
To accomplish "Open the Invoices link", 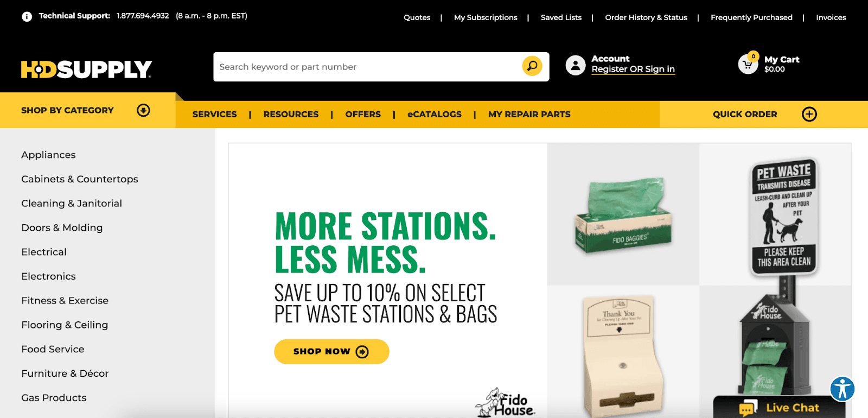I will click(x=831, y=17).
